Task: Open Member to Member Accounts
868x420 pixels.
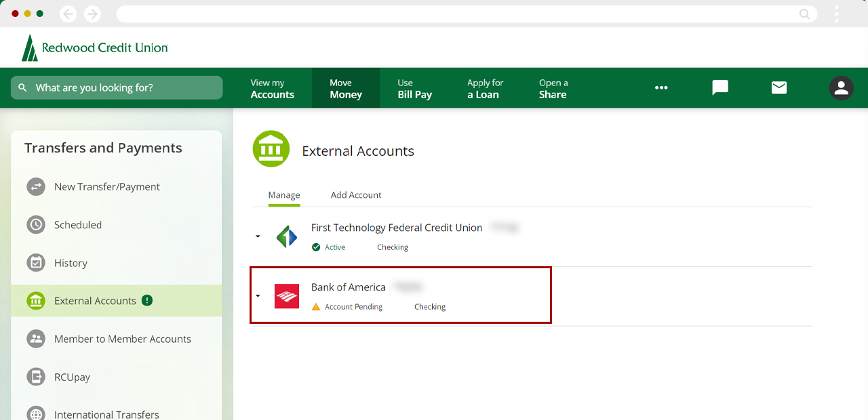Action: pyautogui.click(x=117, y=339)
